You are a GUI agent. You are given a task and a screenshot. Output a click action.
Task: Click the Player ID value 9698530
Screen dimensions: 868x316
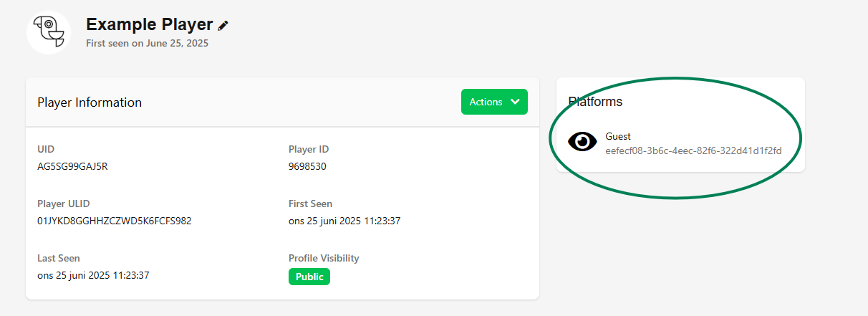click(x=308, y=166)
